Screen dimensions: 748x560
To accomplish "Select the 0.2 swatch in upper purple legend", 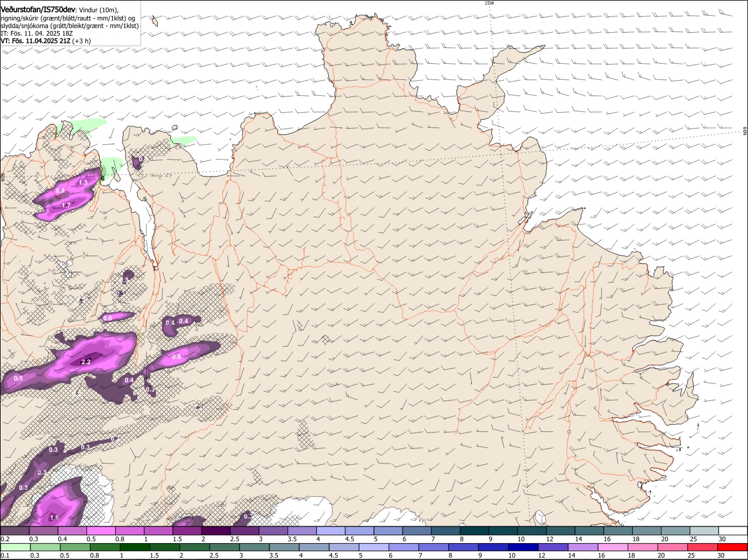I will tap(15, 530).
